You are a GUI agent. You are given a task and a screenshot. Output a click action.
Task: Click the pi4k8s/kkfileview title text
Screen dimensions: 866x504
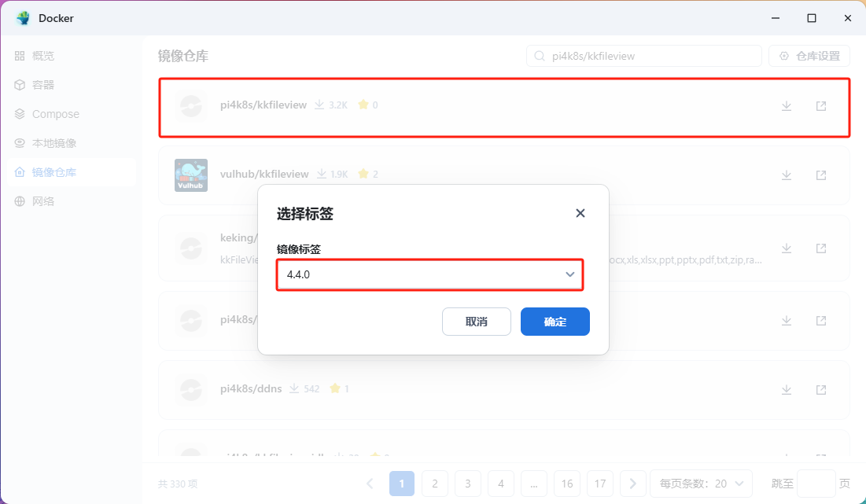pyautogui.click(x=263, y=105)
